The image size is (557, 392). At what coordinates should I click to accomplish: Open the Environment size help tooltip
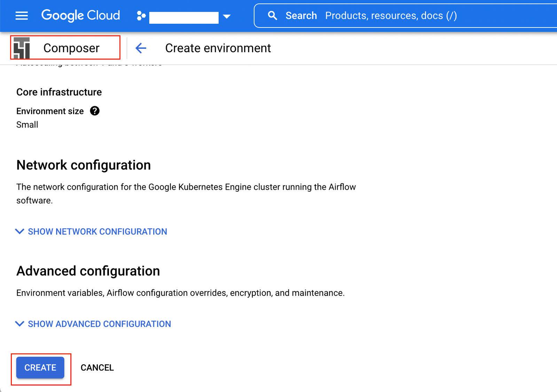pos(94,111)
